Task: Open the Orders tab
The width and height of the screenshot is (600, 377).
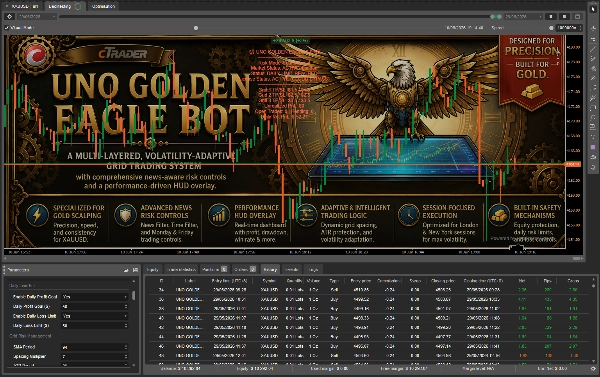Action: pyautogui.click(x=245, y=269)
